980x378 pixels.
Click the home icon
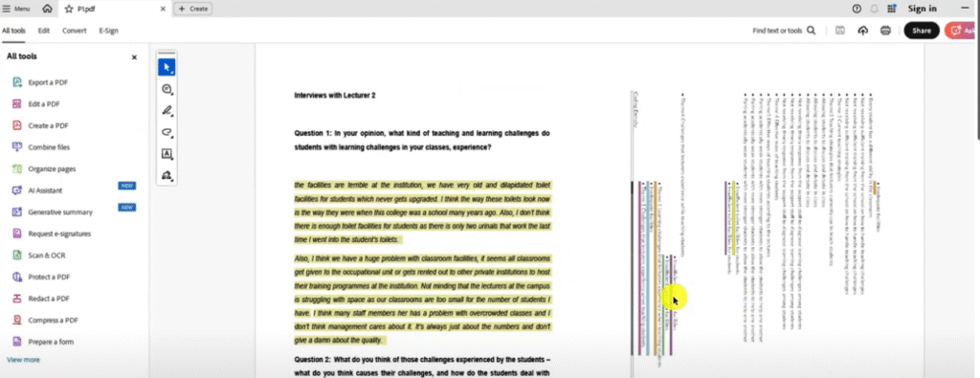pyautogui.click(x=48, y=9)
